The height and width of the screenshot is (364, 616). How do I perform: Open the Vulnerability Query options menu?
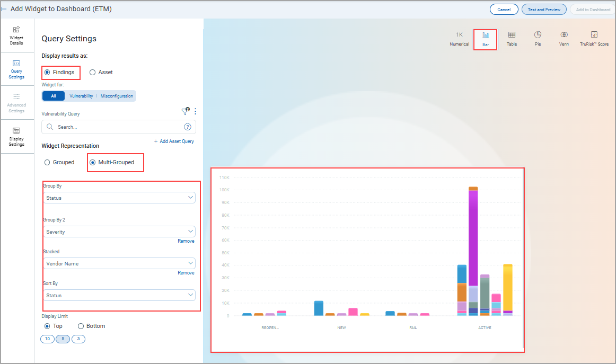tap(195, 111)
